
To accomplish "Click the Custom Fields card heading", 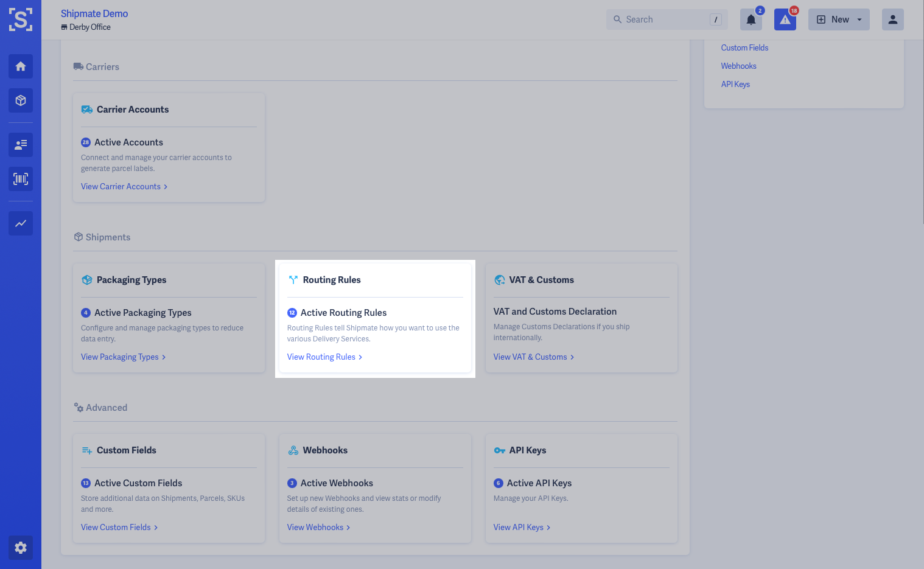I will point(127,450).
